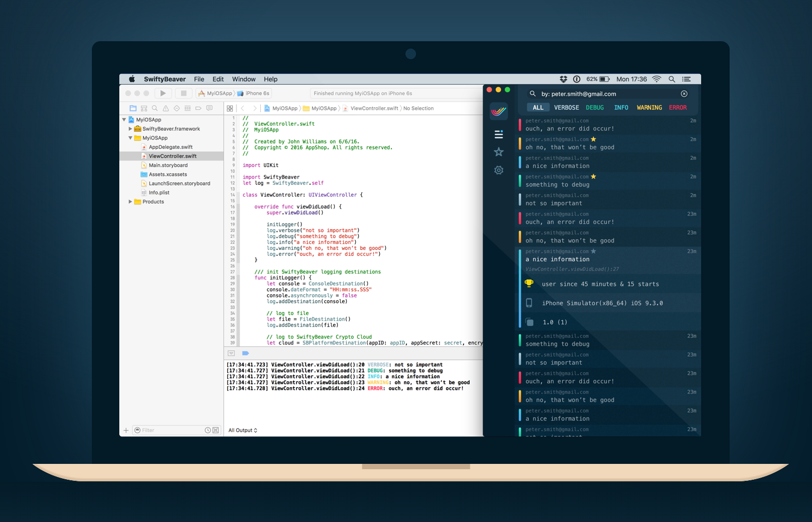This screenshot has height=522, width=812.
Task: Open the issue navigator warning triangle icon
Action: pyautogui.click(x=166, y=108)
